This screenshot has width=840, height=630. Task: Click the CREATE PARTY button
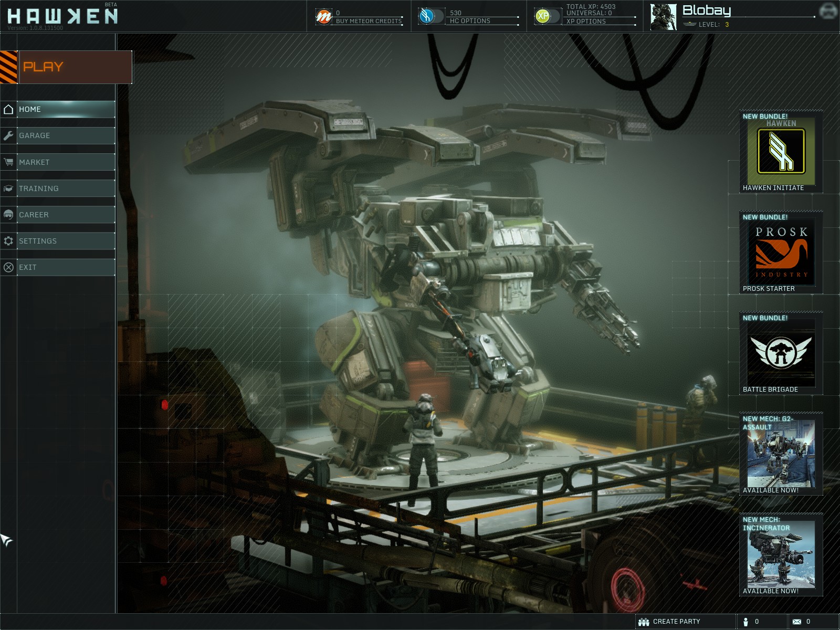coord(685,622)
